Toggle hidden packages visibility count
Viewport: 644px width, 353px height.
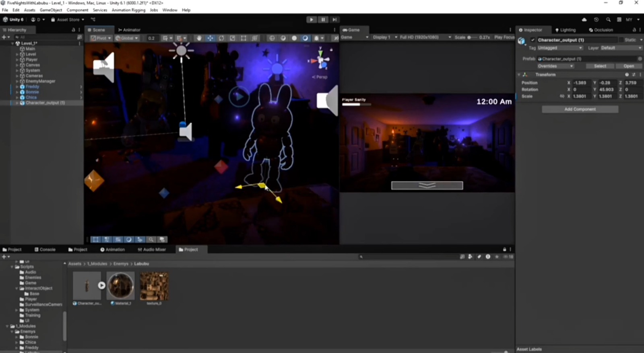pos(508,257)
